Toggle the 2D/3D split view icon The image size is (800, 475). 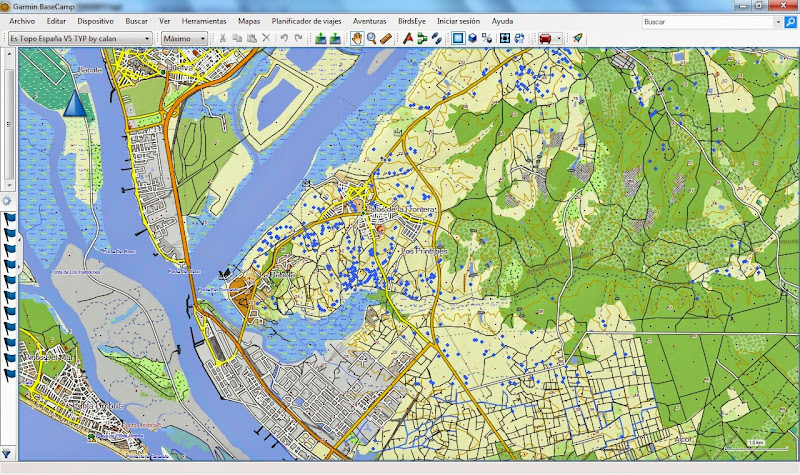(487, 38)
